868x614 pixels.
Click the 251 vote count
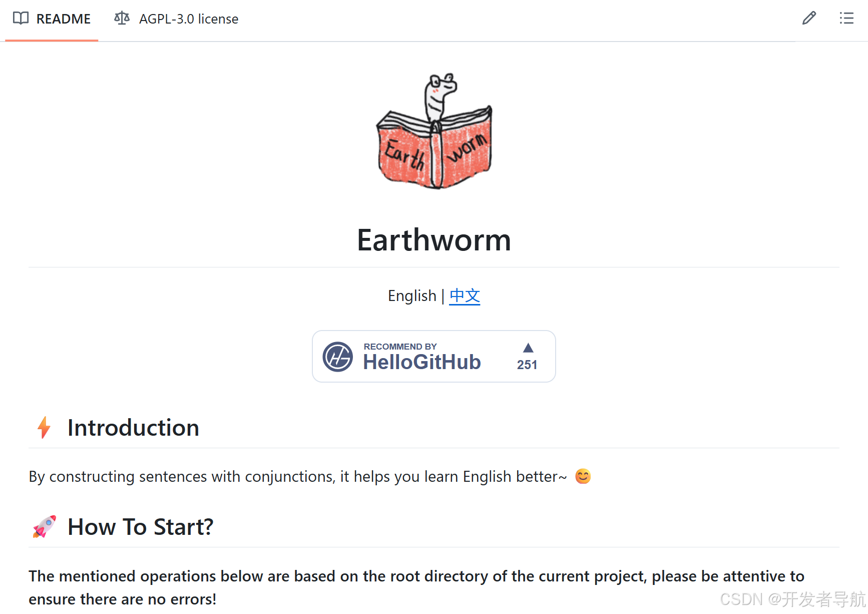[x=527, y=365]
